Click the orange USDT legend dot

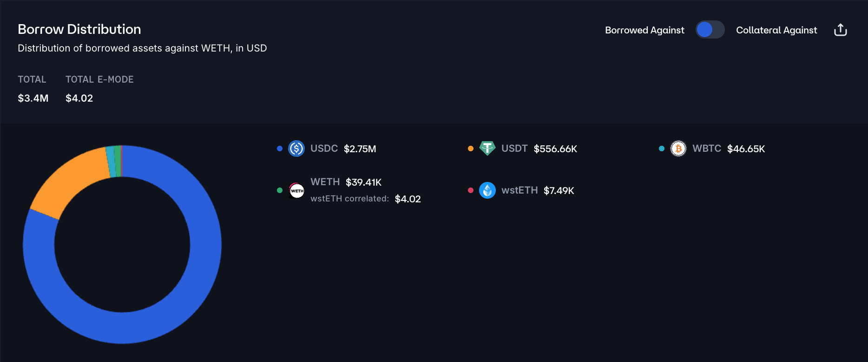471,149
